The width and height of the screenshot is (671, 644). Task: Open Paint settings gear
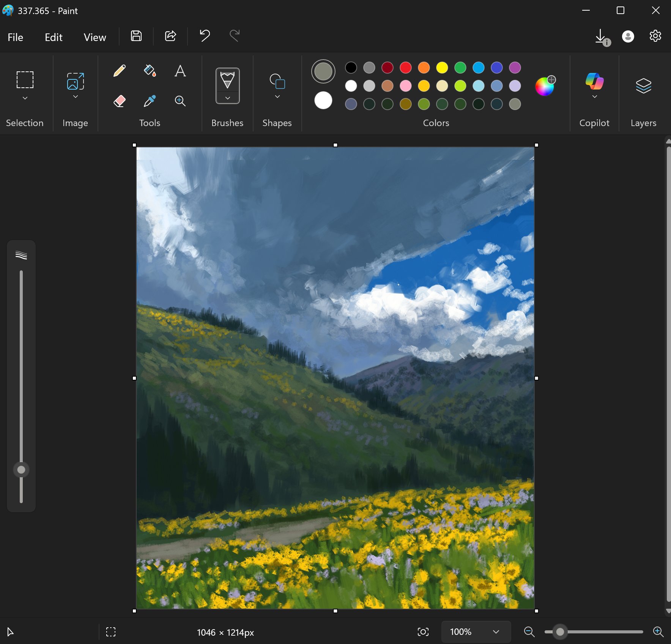coord(655,36)
